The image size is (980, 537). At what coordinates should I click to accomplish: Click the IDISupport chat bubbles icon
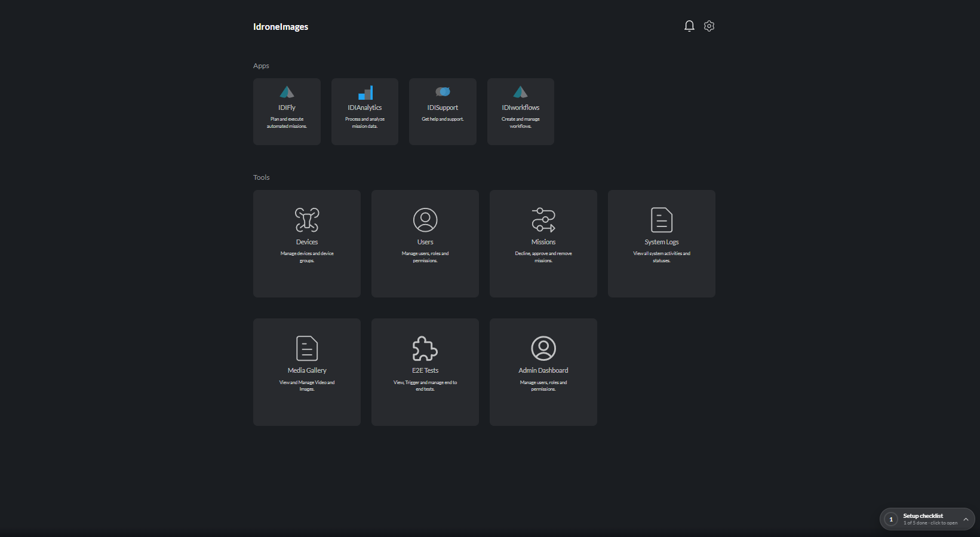(443, 91)
